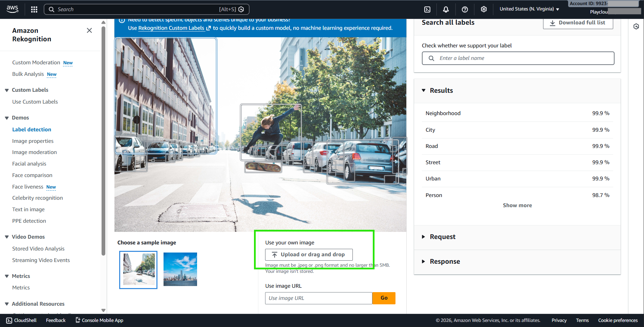Open the help question mark icon
Image resolution: width=644 pixels, height=327 pixels.
tap(465, 9)
